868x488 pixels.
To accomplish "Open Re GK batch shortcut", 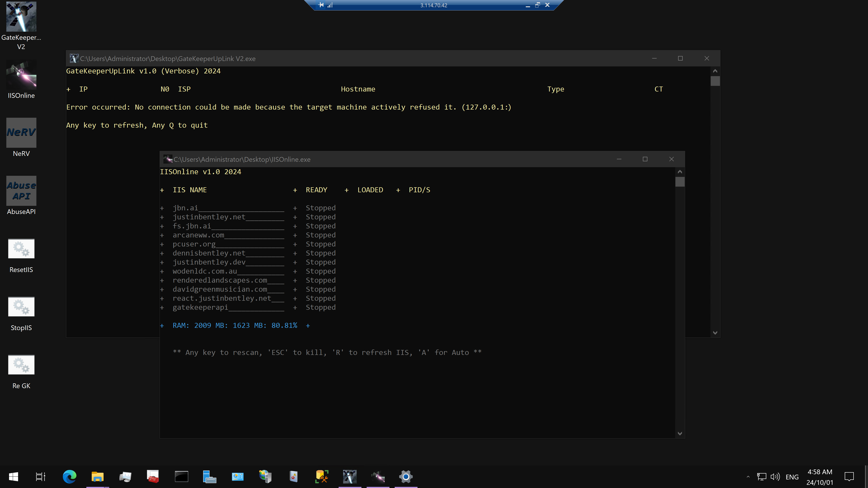I will point(21,372).
